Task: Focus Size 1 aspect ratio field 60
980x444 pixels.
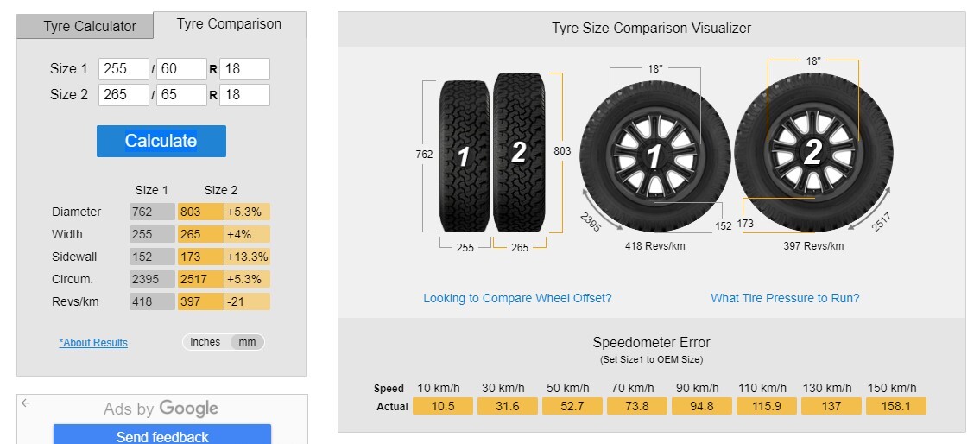Action: tap(181, 69)
